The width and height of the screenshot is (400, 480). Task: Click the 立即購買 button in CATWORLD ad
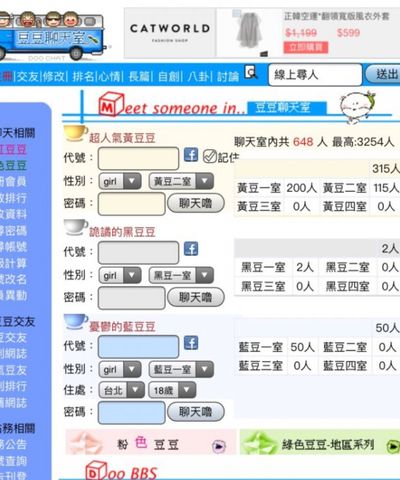(x=306, y=47)
